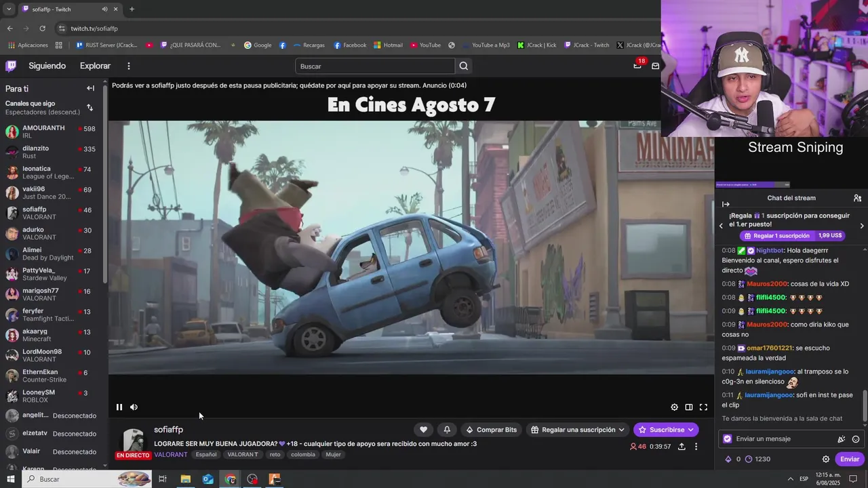Open dilanzito channel in sidebar
Image resolution: width=868 pixels, height=488 pixels.
pyautogui.click(x=51, y=152)
